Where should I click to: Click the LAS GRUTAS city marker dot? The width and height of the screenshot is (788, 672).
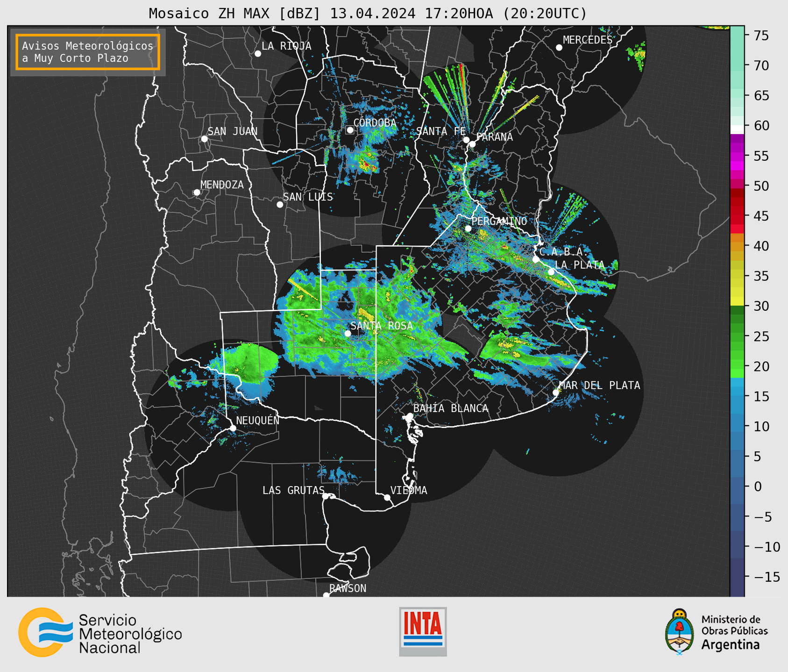[326, 496]
